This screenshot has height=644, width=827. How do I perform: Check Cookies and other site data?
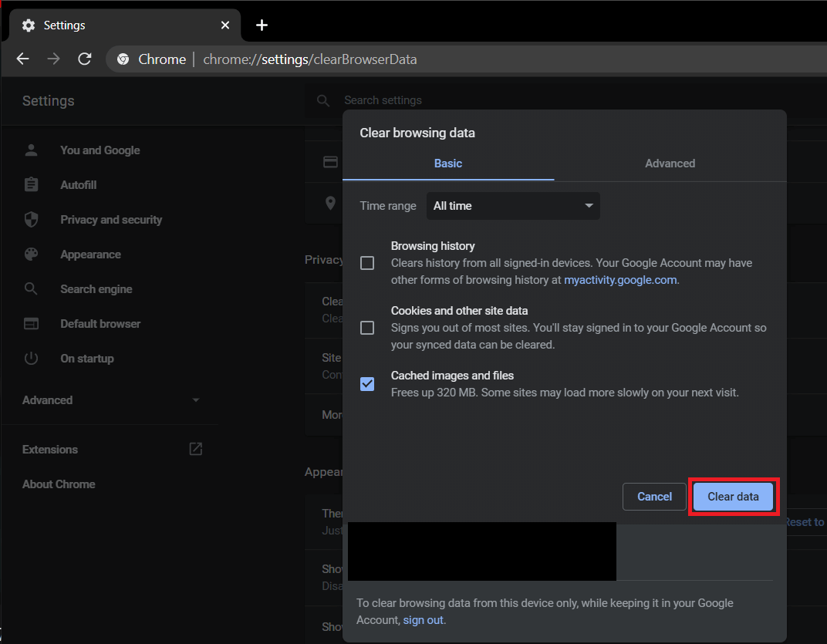(x=367, y=328)
